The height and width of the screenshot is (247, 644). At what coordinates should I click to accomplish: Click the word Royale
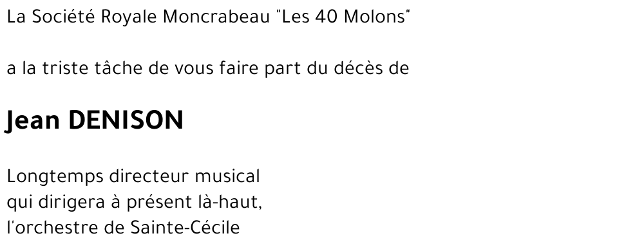[129, 17]
